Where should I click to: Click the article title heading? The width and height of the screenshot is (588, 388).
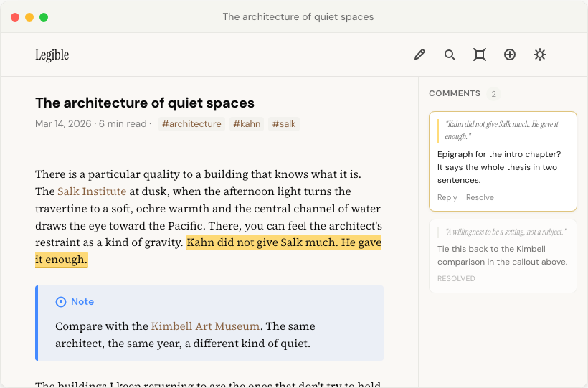click(145, 103)
